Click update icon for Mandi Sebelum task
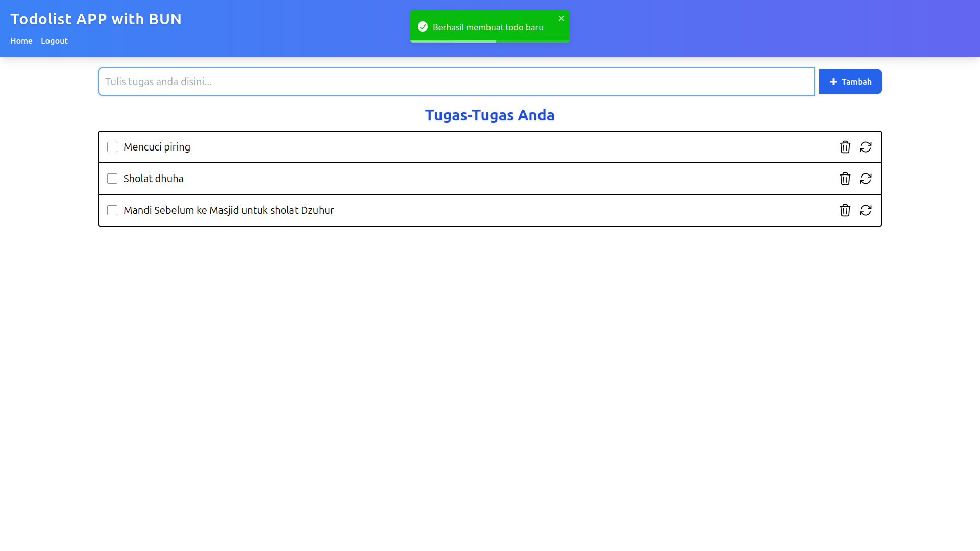 point(865,210)
